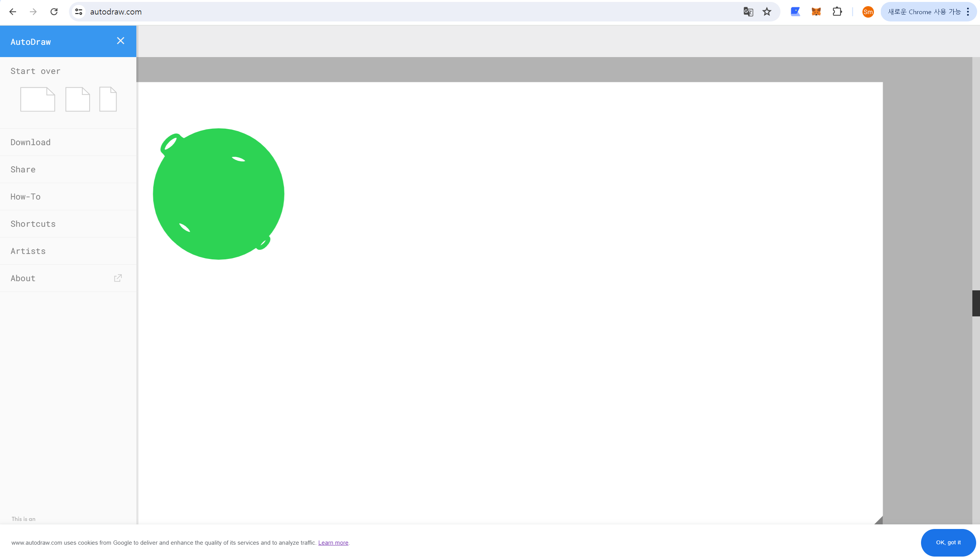Select Download from the menu
This screenshot has height=560, width=980.
30,142
